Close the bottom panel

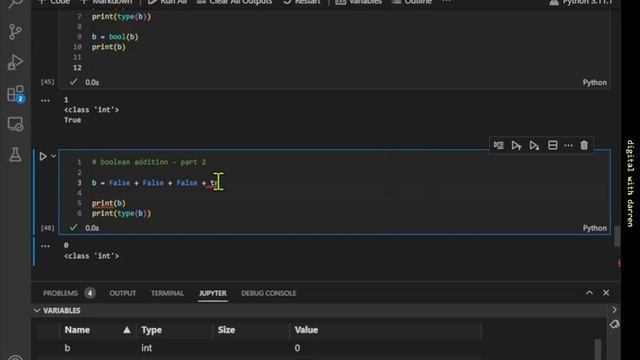pos(606,293)
